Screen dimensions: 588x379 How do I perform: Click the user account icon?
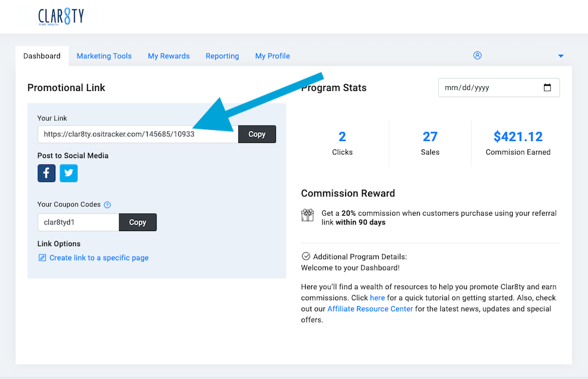point(477,55)
